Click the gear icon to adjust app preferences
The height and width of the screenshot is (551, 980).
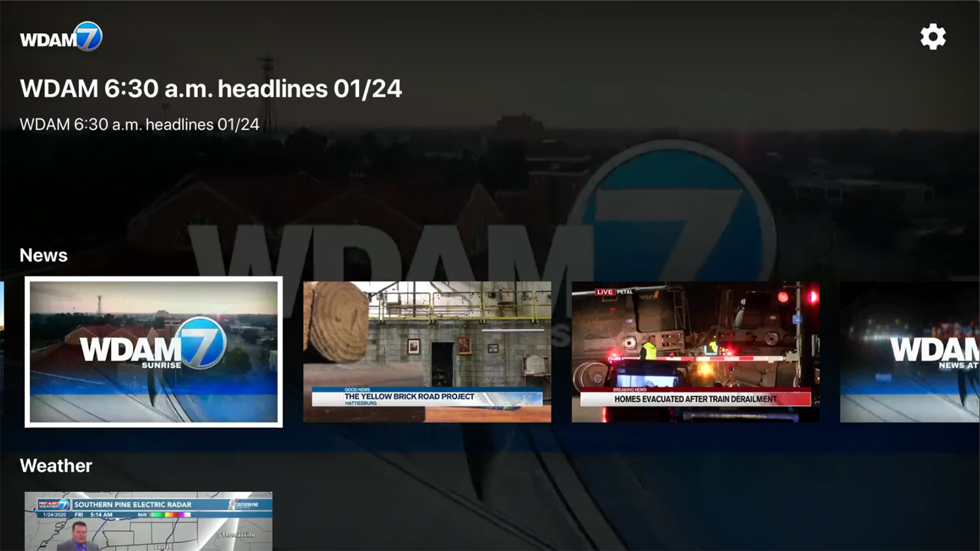coord(933,37)
